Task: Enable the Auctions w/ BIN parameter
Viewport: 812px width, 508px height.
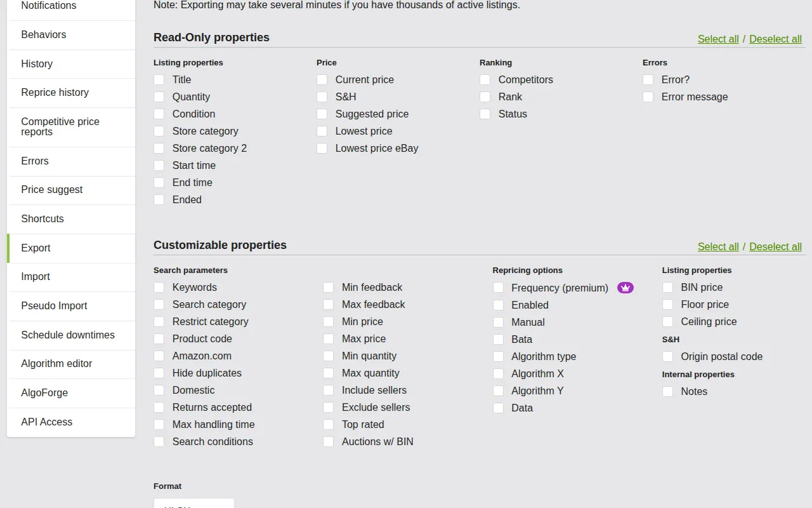Action: point(328,441)
